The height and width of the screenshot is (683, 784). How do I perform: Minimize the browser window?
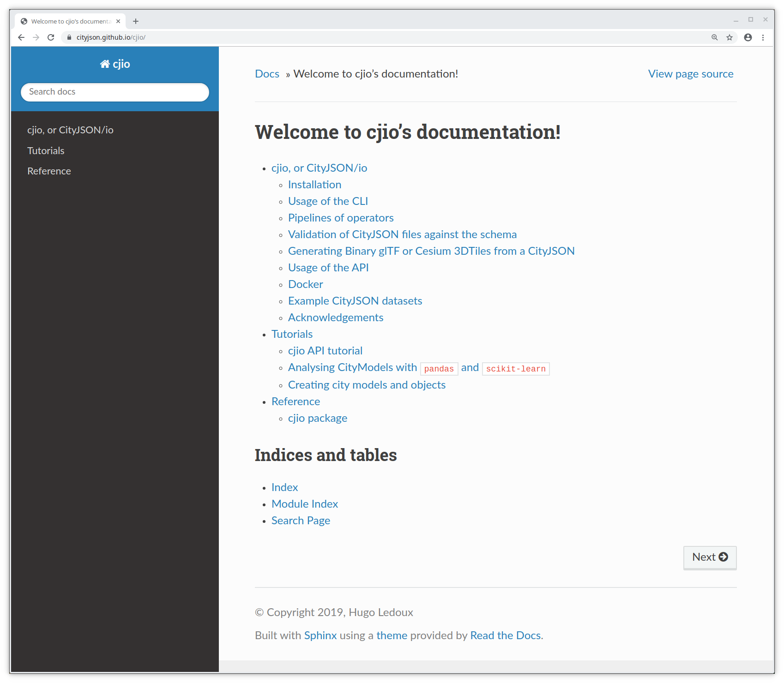click(x=736, y=20)
